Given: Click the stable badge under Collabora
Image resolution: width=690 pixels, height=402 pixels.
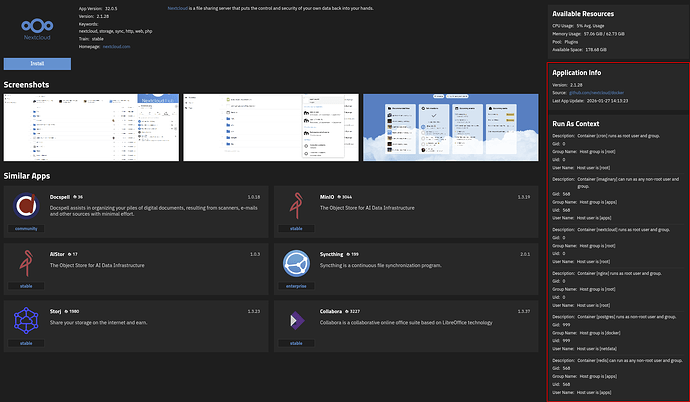Looking at the screenshot, I should 296,343.
